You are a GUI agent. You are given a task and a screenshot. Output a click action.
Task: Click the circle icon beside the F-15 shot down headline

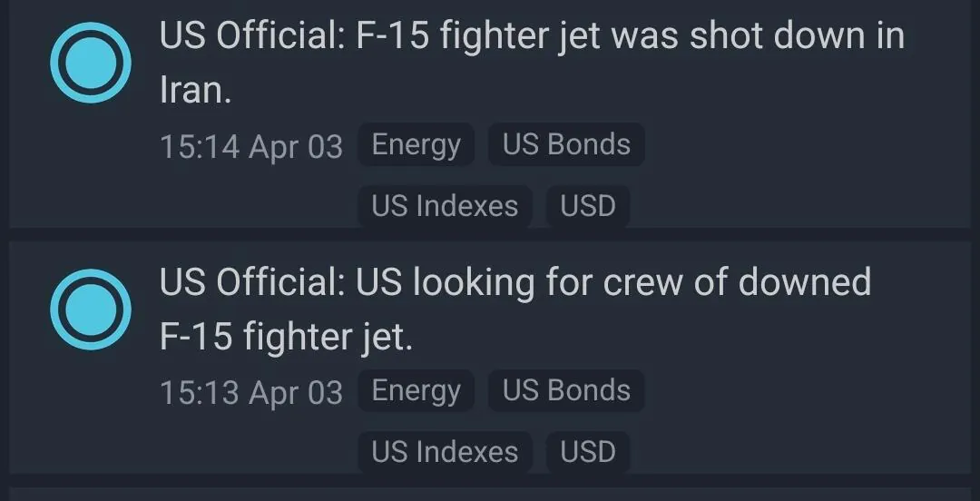coord(91,63)
